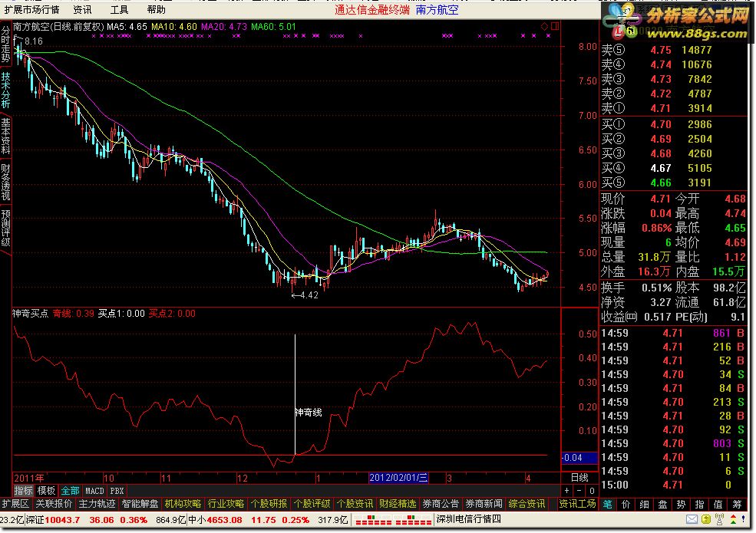Click the 0 reset button beside minus
This screenshot has width=756, height=533.
point(592,491)
